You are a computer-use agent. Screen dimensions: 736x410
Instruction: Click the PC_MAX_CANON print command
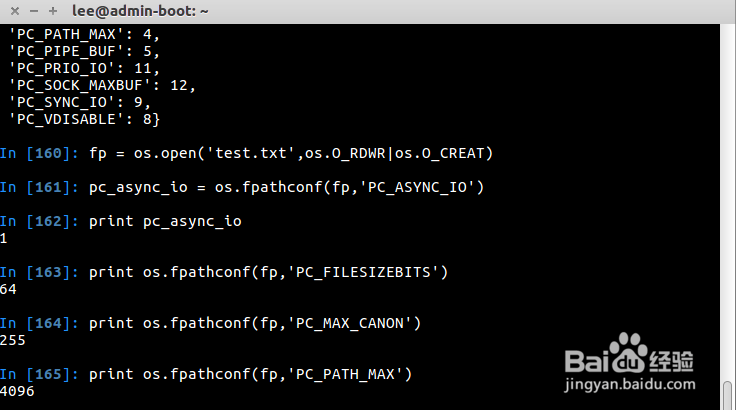pyautogui.click(x=255, y=322)
